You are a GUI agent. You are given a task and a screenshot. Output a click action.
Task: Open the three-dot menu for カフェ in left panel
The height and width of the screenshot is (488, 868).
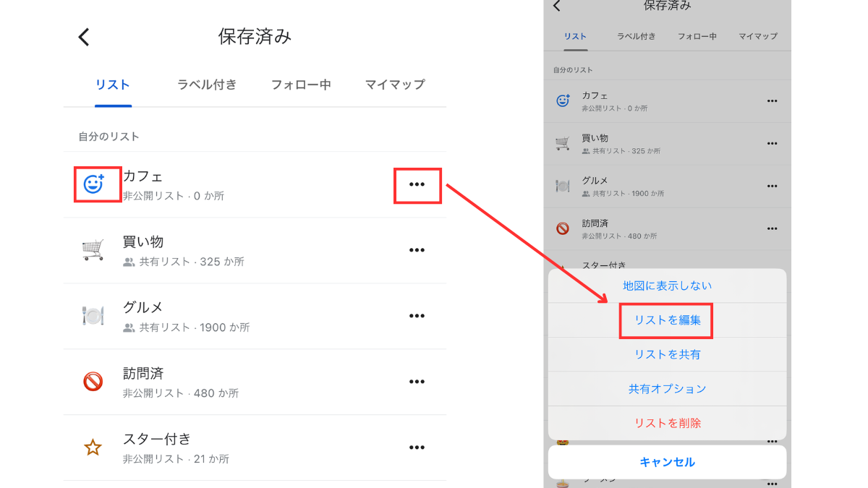click(417, 184)
